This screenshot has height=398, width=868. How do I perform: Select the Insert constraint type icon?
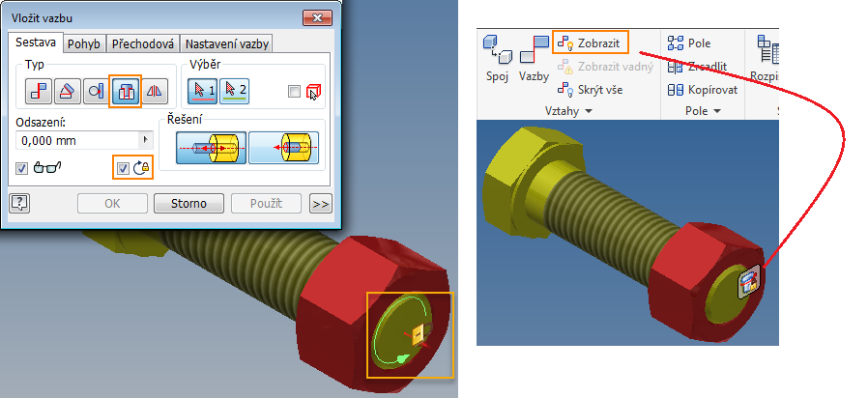[126, 92]
